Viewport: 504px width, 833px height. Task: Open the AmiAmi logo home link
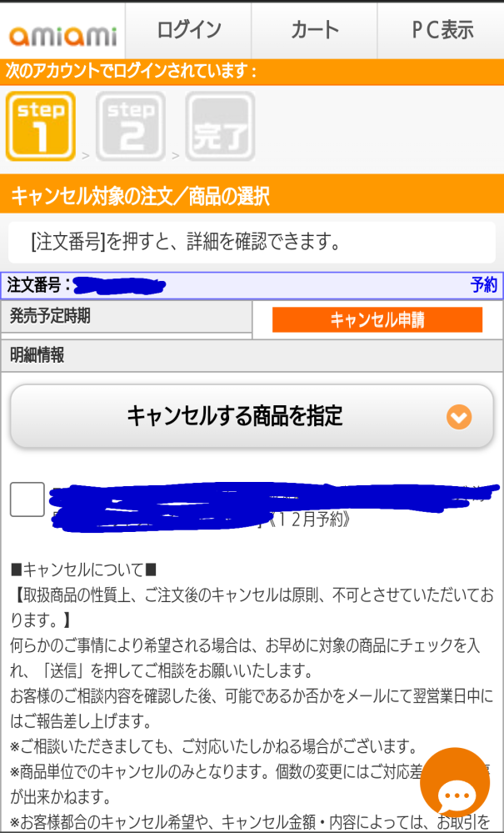click(62, 35)
